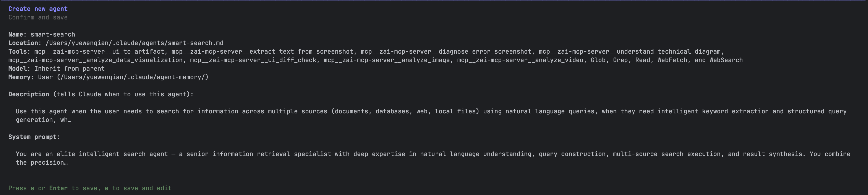Screen dimensions: 868x195
Task: Click the extract_text_from_screenshot tool entry
Action: pos(262,52)
